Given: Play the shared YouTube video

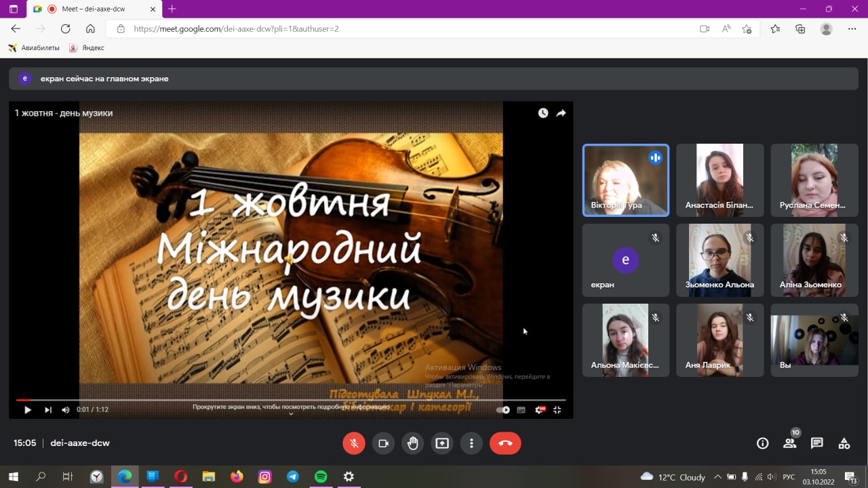Looking at the screenshot, I should (x=28, y=409).
